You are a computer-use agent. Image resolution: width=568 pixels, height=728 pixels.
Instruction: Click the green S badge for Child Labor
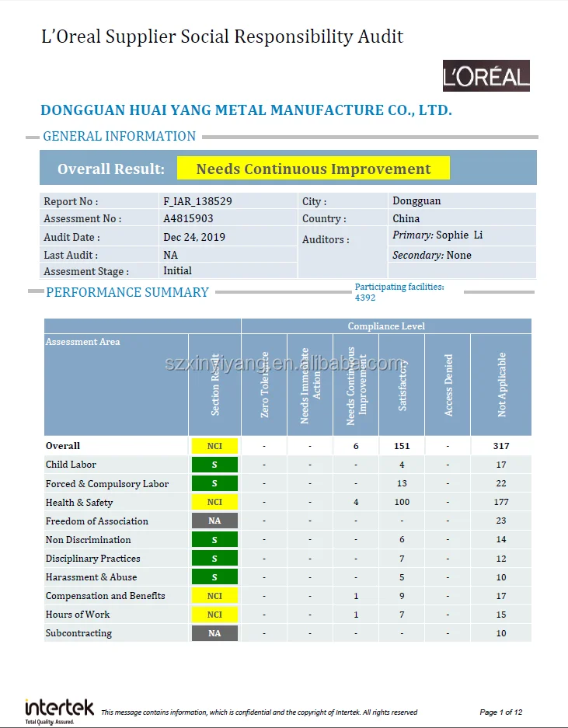coord(214,465)
